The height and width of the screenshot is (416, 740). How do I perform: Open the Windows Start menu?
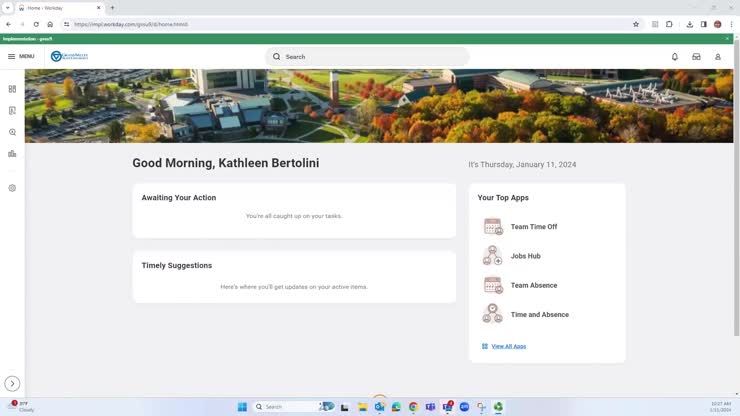click(242, 407)
